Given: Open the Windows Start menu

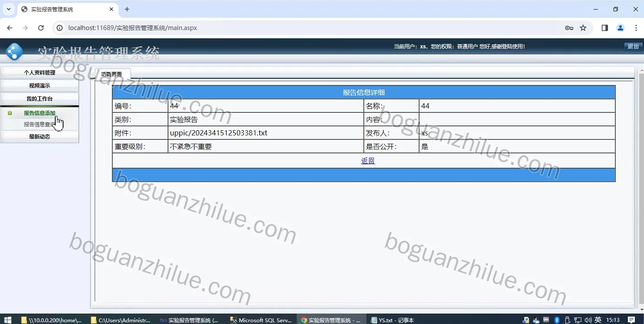Looking at the screenshot, I should (7, 320).
